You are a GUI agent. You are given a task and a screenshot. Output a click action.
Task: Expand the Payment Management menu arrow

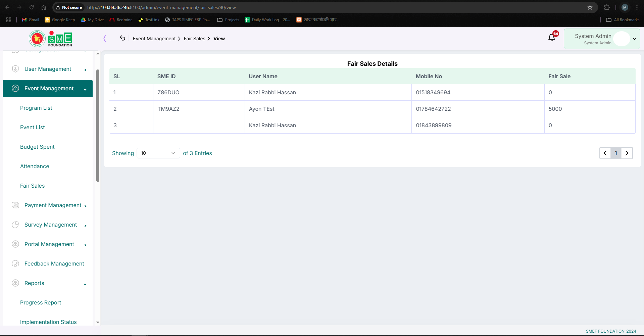tap(86, 206)
